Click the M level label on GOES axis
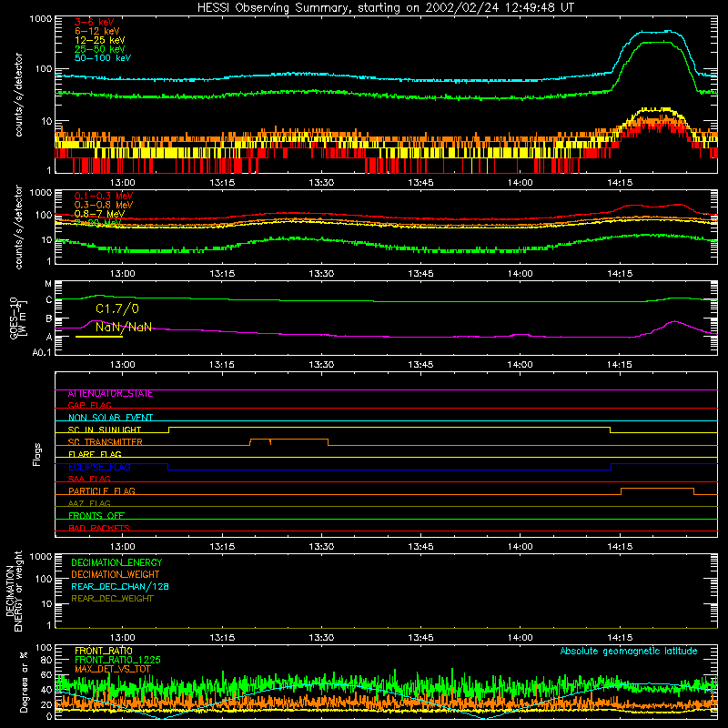The width and height of the screenshot is (728, 728). [48, 284]
